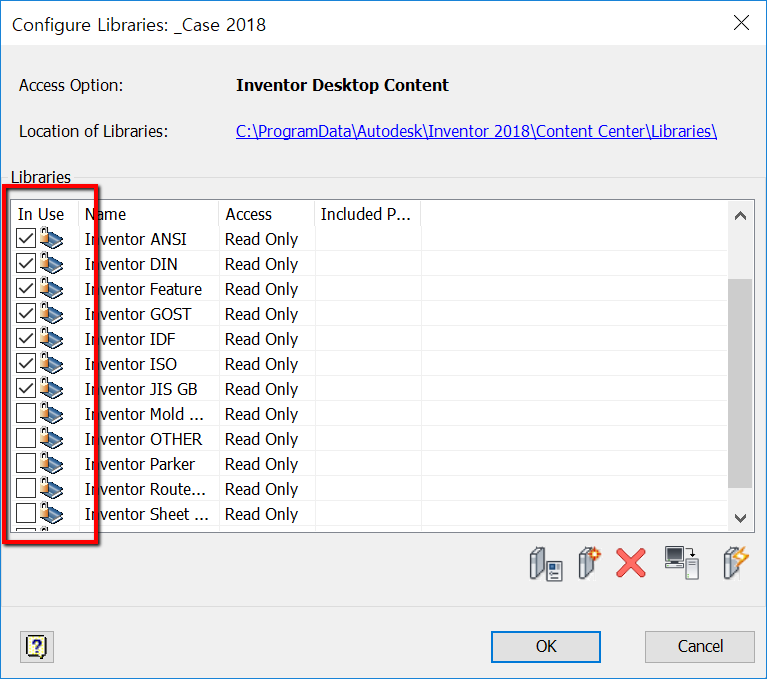This screenshot has width=767, height=679.
Task: Select the Inventor OTHER name text
Action: 143,439
